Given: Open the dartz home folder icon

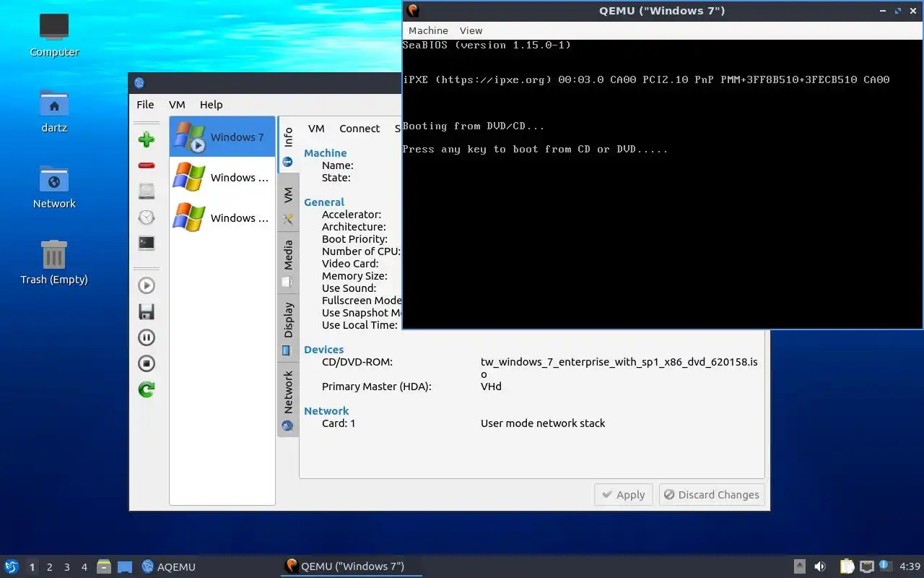Looking at the screenshot, I should pos(54,111).
